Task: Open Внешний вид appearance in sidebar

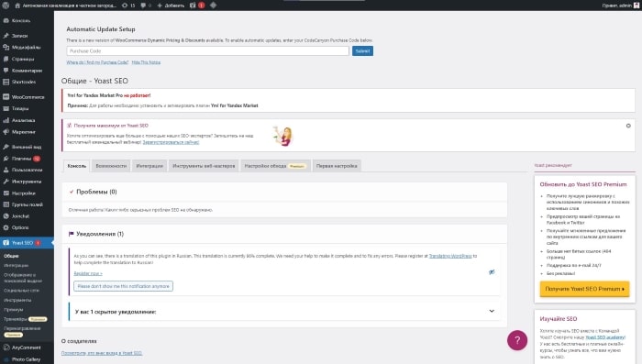Action: tap(27, 147)
